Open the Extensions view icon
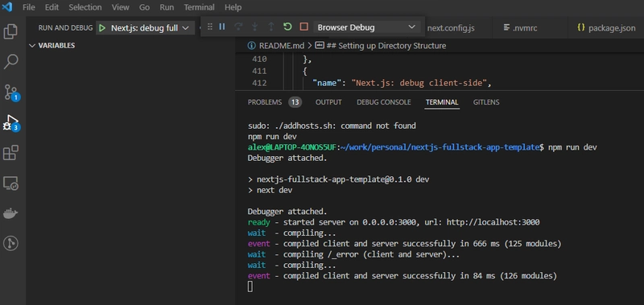The height and width of the screenshot is (305, 644). 10,153
